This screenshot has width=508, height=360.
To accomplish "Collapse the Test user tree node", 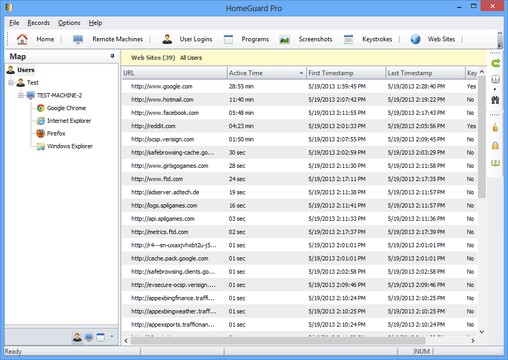I will [11, 83].
